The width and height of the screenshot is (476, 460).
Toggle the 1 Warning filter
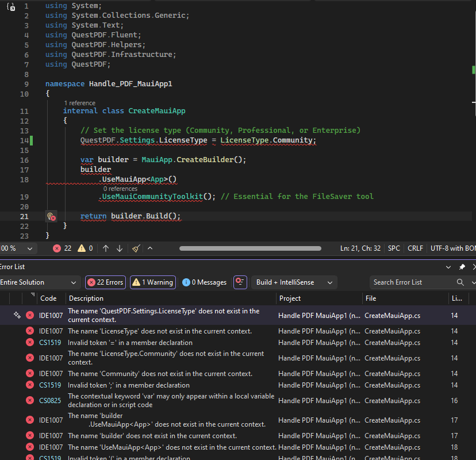click(153, 282)
